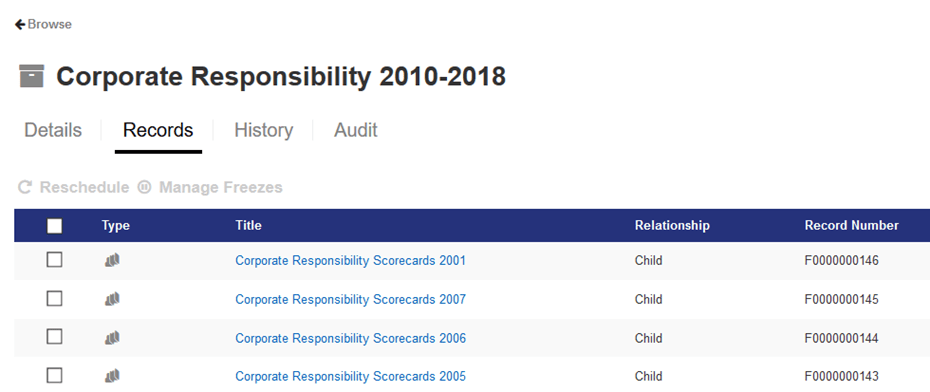The image size is (930, 392).
Task: Click folder type icon for Scorecards 2001
Action: coord(112,260)
